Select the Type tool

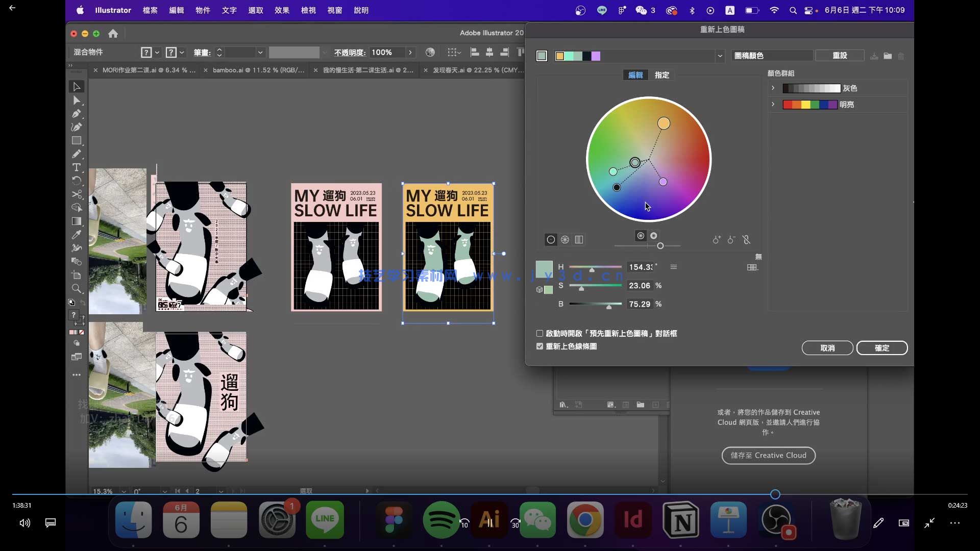point(77,167)
